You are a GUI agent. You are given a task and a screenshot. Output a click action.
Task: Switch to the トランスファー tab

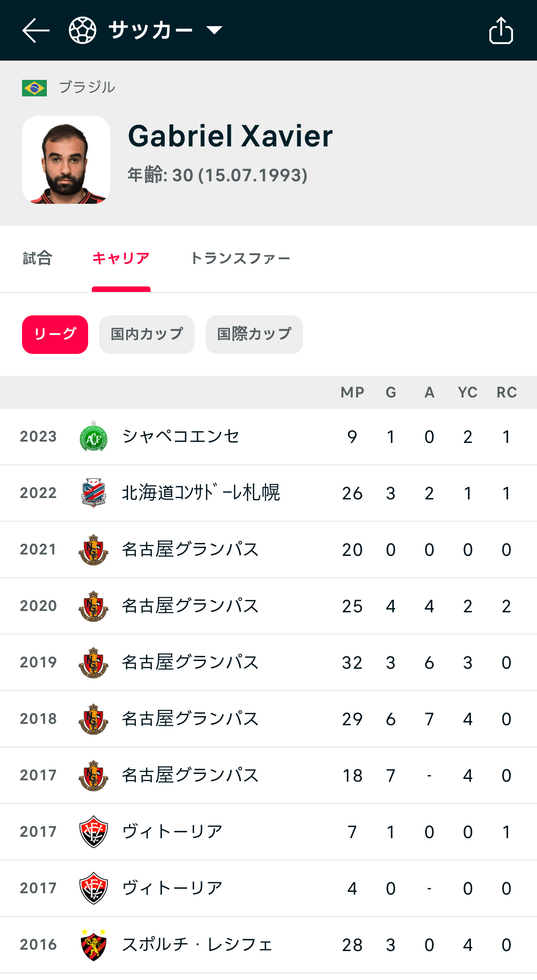coord(240,258)
